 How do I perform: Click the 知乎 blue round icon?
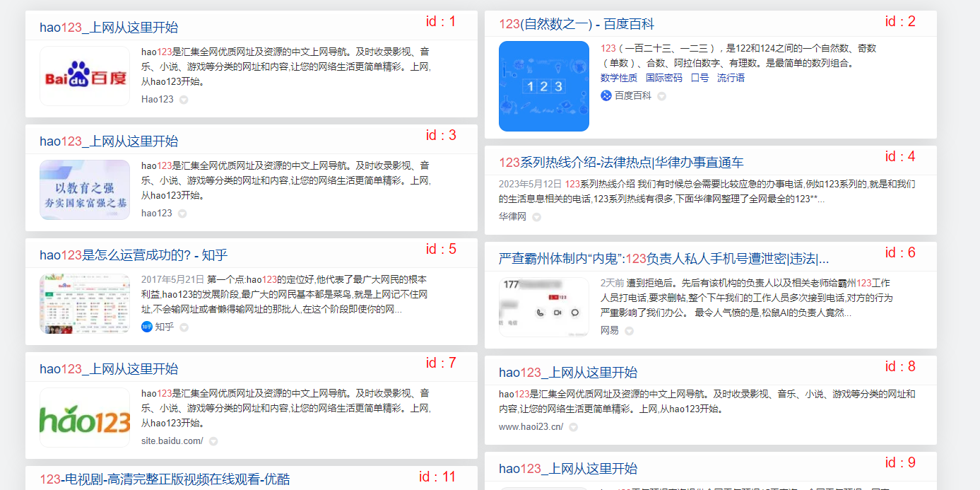pyautogui.click(x=147, y=327)
